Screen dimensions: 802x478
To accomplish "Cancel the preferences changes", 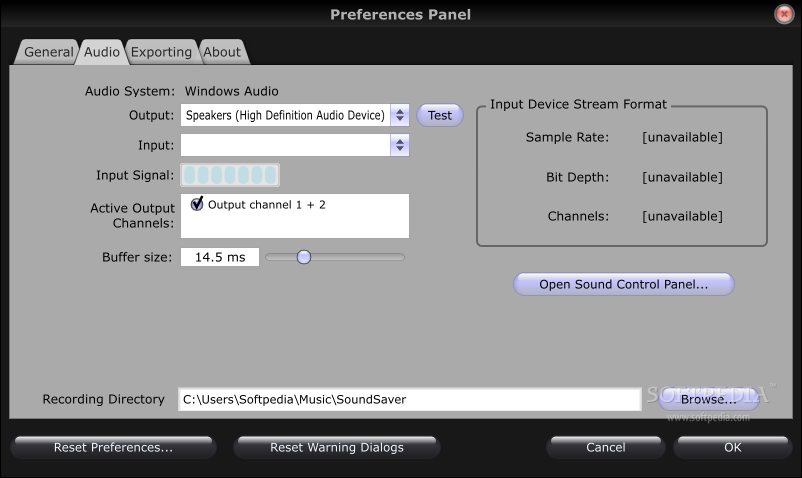I will coord(606,447).
